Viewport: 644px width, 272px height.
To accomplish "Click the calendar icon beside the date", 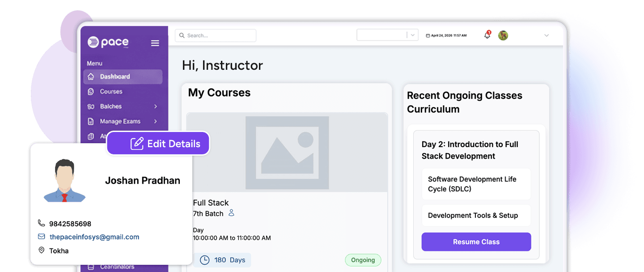I will [x=428, y=35].
